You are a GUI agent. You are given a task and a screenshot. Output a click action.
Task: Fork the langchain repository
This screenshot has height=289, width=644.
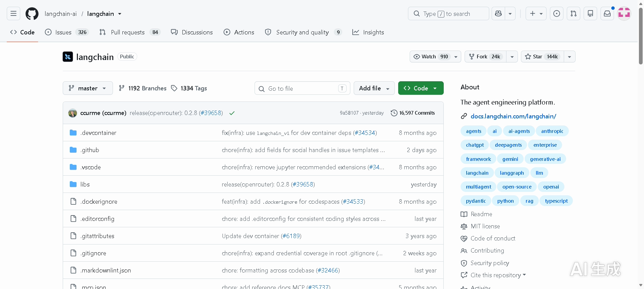point(486,57)
